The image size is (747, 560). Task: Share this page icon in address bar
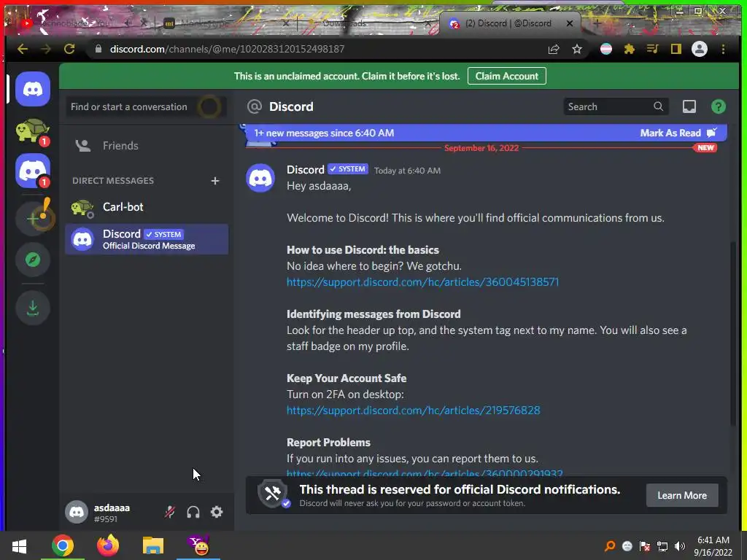[x=554, y=49]
